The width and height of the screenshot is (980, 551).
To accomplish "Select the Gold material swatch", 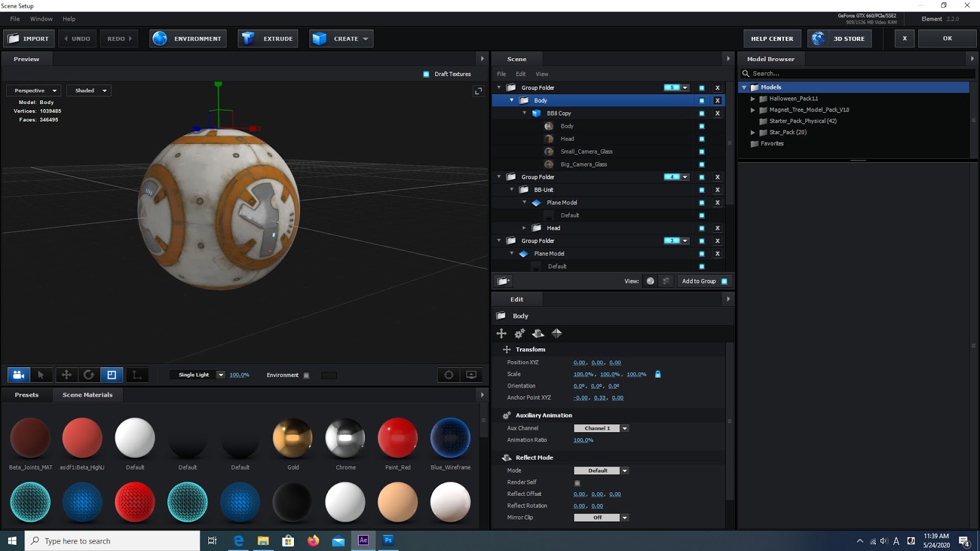I will [x=293, y=438].
